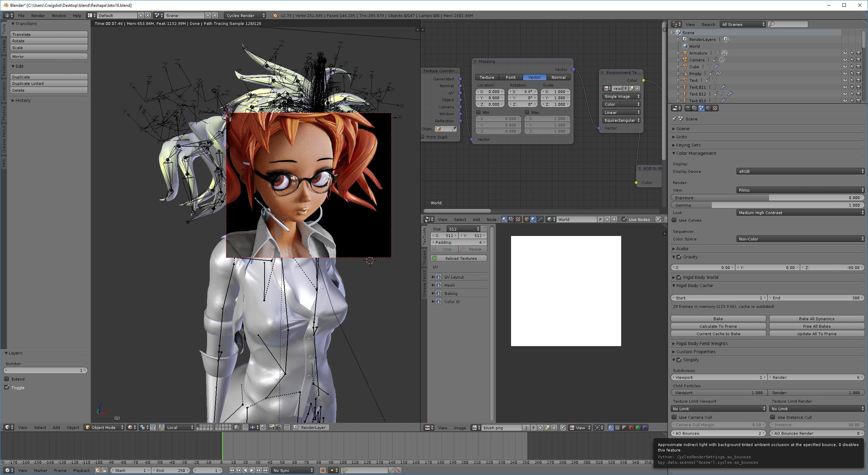Lock the time range to playback with lock icon
Image resolution: width=868 pixels, height=475 pixels.
[105, 470]
